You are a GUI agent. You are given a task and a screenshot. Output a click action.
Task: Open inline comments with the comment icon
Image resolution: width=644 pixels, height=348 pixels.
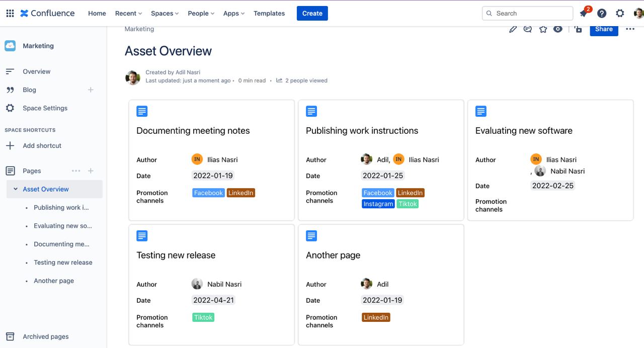click(x=527, y=29)
